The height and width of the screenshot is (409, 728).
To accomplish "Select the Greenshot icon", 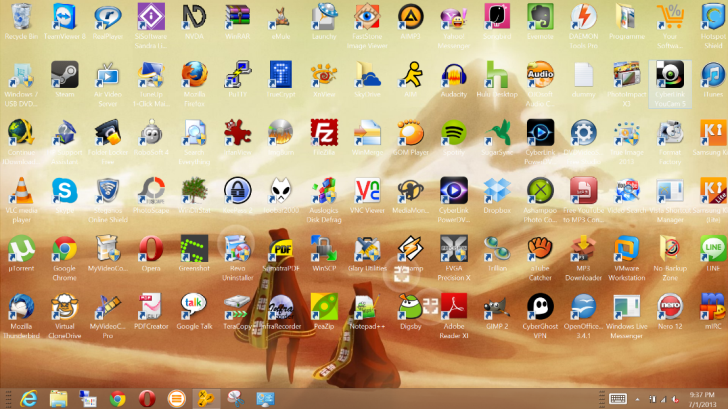I will tap(194, 249).
